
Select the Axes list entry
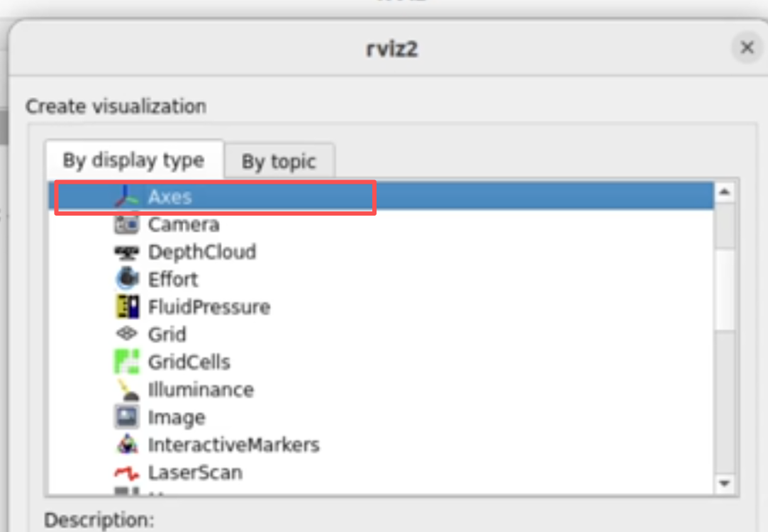381,196
